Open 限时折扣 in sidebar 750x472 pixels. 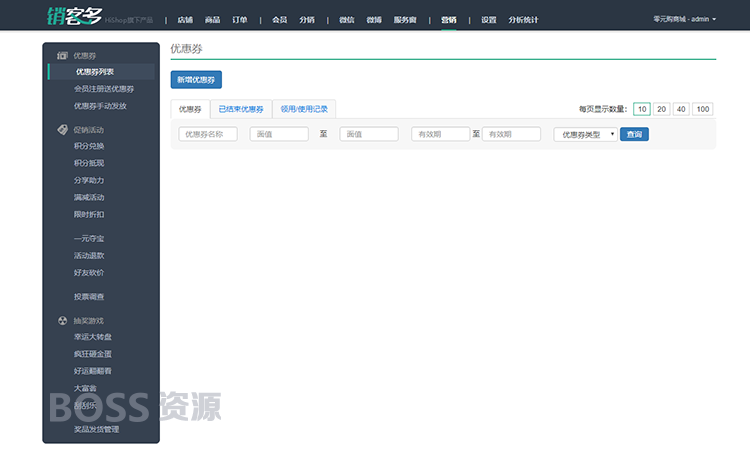pyautogui.click(x=89, y=214)
